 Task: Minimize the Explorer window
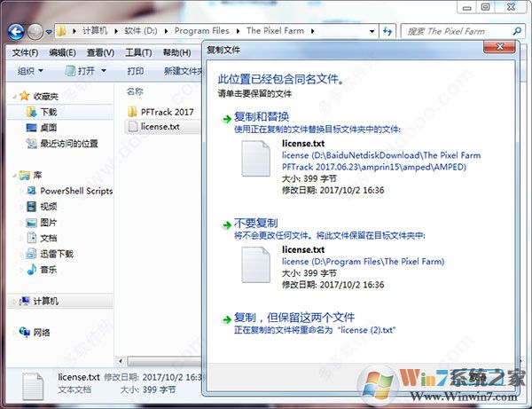pos(467,7)
